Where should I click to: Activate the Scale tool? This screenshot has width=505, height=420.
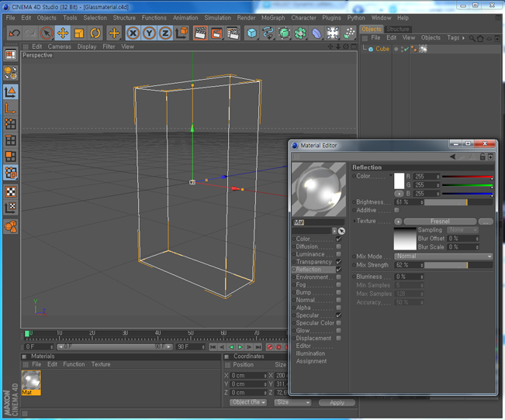(x=79, y=33)
